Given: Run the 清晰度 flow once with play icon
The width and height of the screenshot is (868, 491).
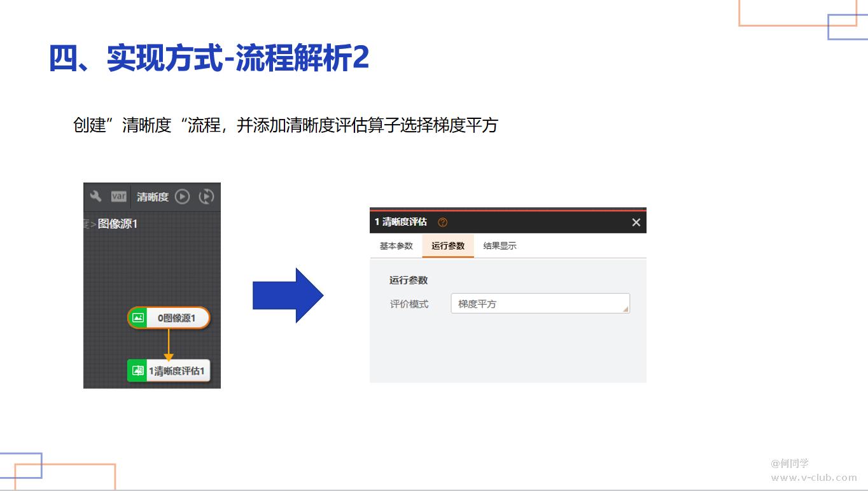Looking at the screenshot, I should (x=183, y=197).
